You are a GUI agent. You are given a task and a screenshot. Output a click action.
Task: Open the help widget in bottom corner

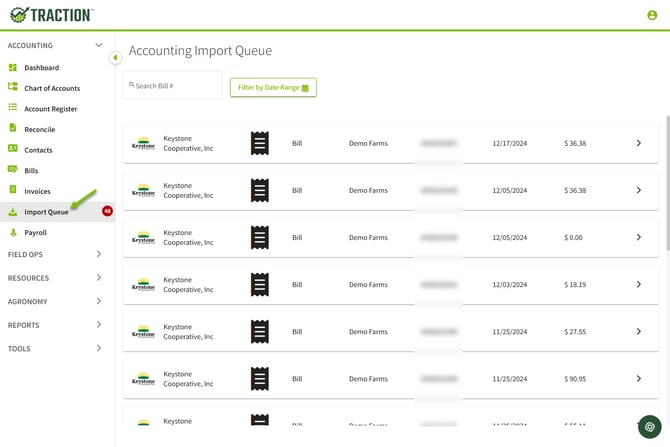click(x=650, y=427)
